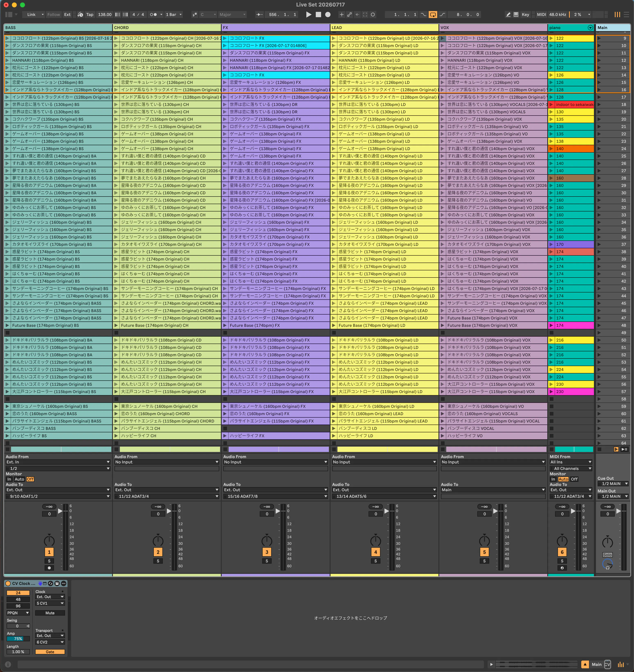Toggle the scale mode flat-sharp icon
Screen dimensions: 634x672
(x=194, y=15)
